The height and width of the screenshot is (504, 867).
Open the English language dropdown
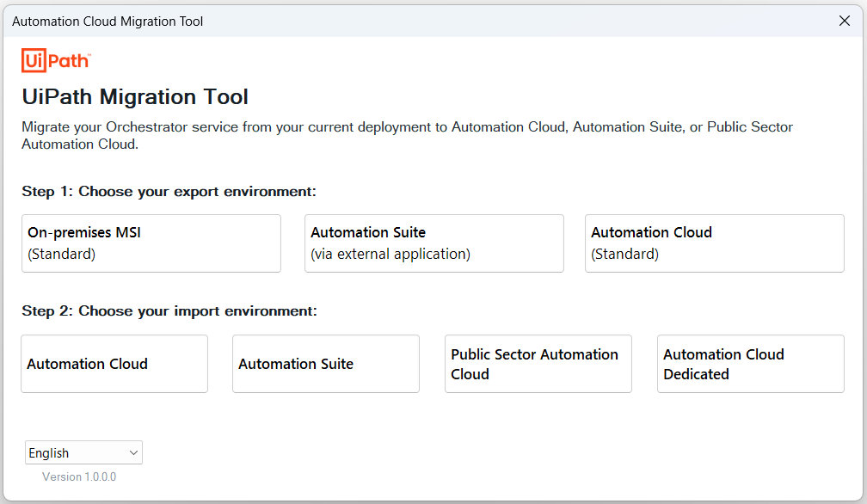click(83, 452)
